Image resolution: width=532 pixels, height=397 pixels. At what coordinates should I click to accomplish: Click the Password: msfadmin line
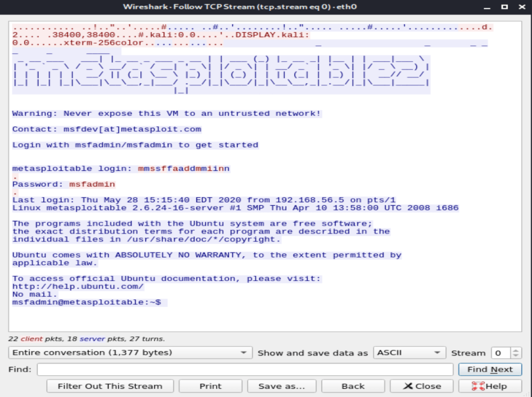point(63,184)
